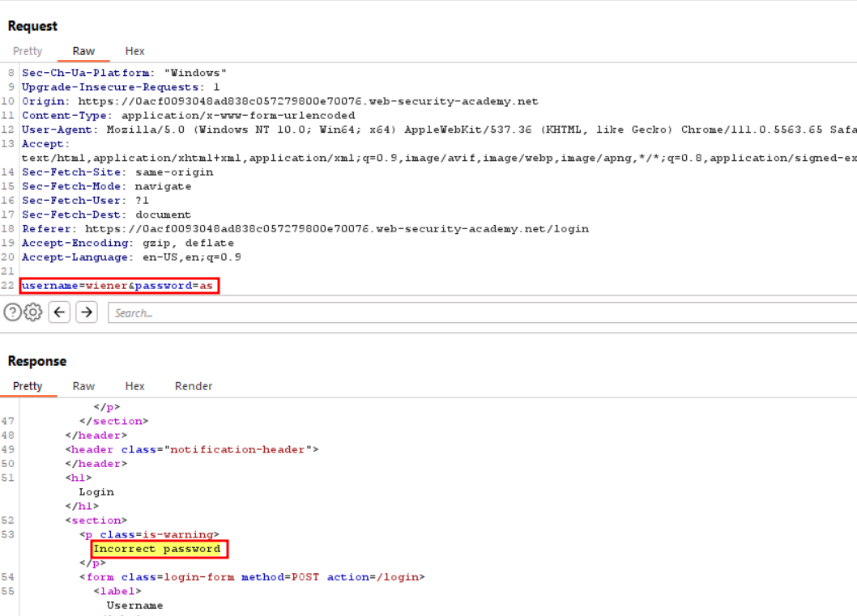Select the Response Pretty tab

[x=28, y=386]
